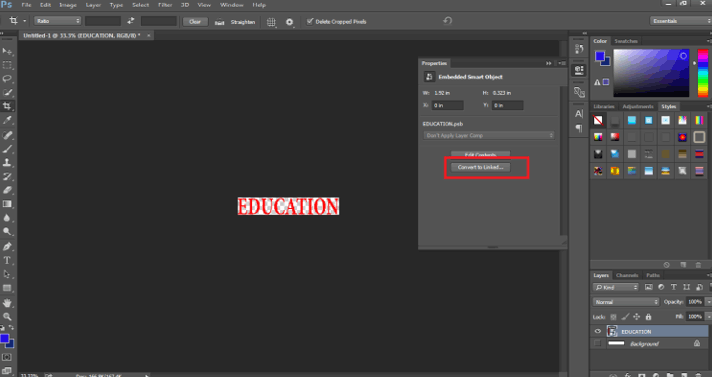
Task: Select the Move tool
Action: point(7,51)
